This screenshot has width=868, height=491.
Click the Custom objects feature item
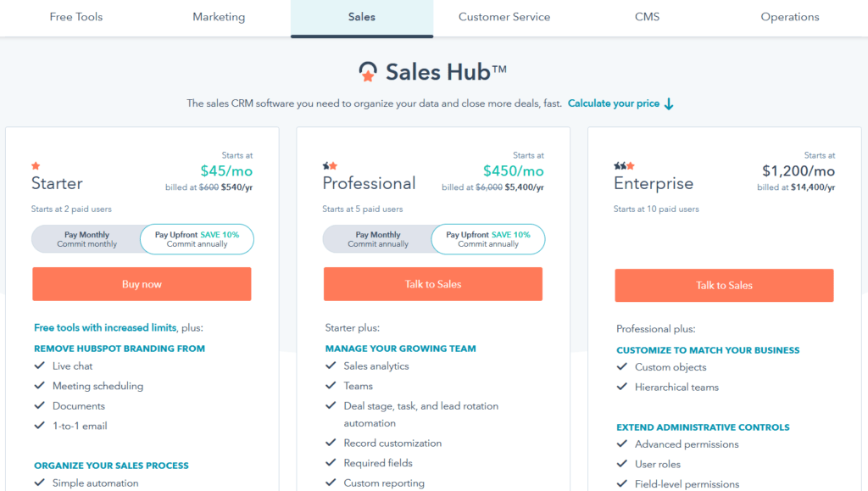pos(670,367)
